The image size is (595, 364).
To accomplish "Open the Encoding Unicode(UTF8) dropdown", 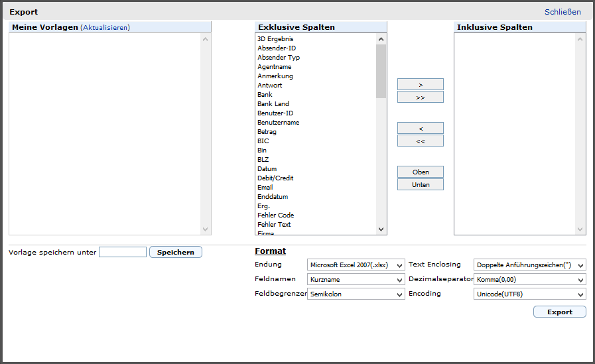I will [530, 294].
